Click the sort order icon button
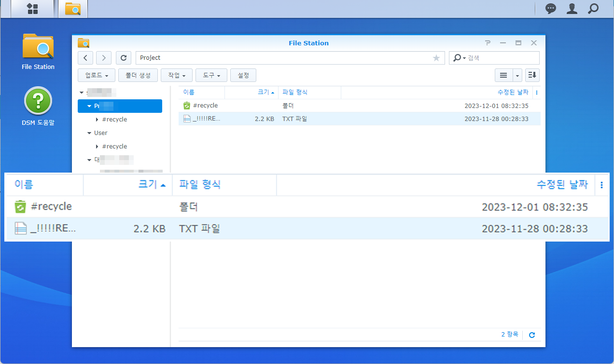 tap(532, 75)
